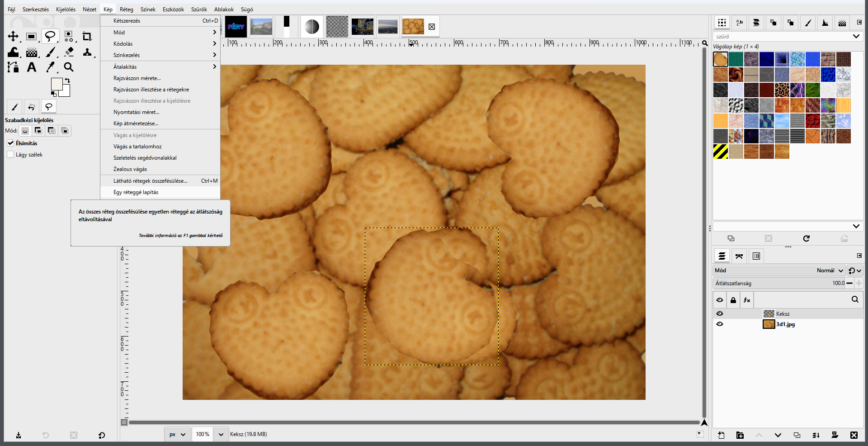Expand the Mód submenu
The image size is (868, 446).
point(160,32)
